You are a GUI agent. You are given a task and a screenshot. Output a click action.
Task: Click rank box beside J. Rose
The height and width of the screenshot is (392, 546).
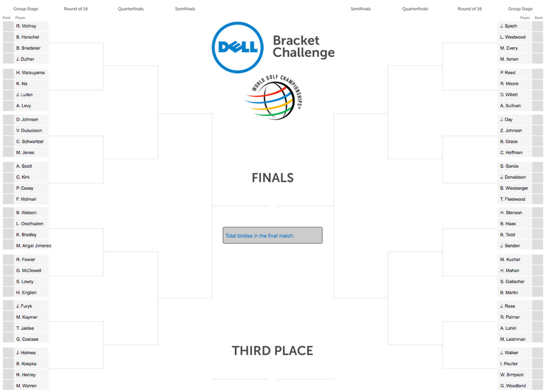click(538, 306)
